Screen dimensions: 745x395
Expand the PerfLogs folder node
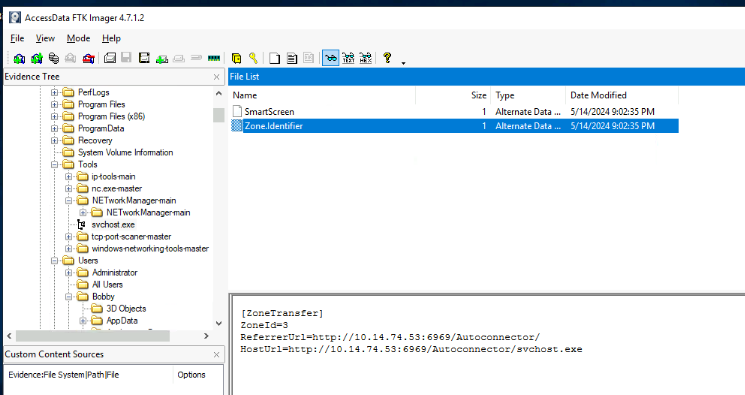[55, 92]
